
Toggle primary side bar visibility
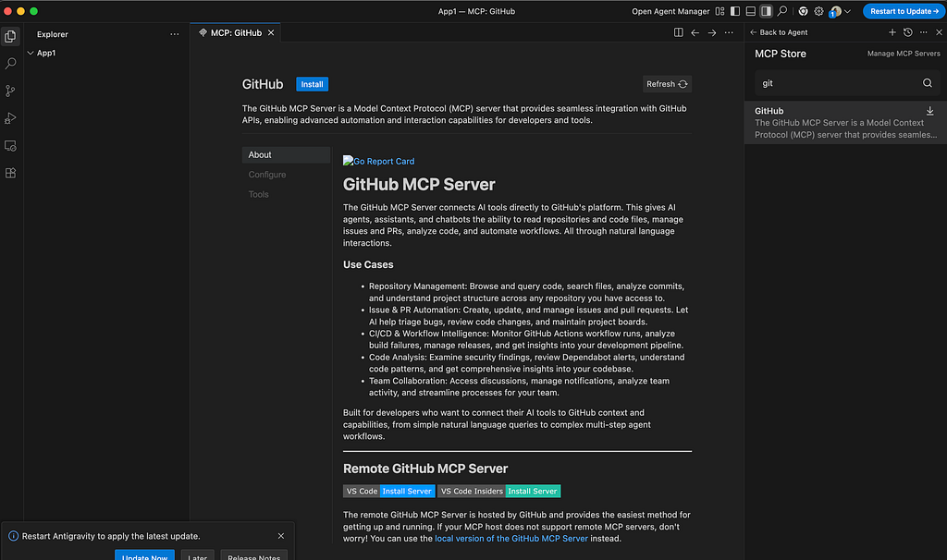pos(735,11)
